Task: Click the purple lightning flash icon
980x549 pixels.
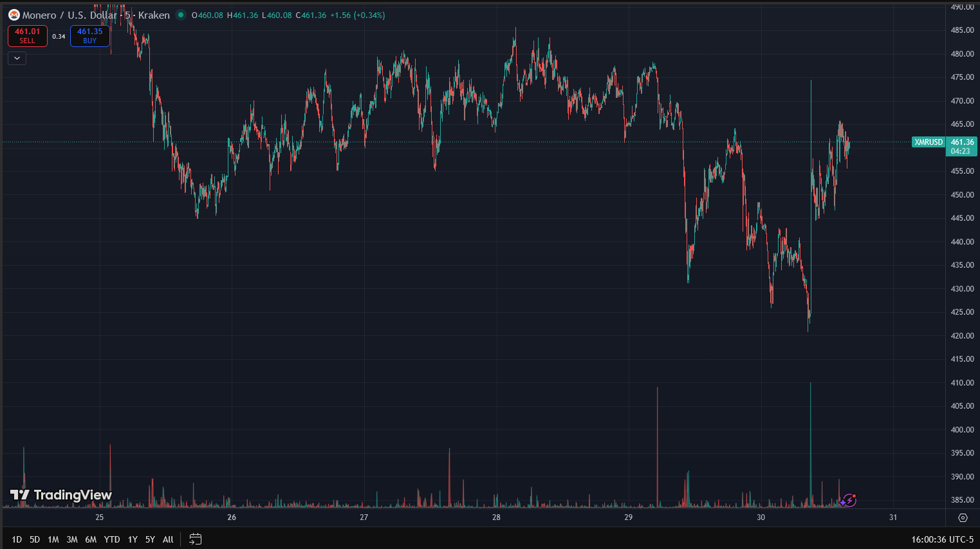Action: [x=849, y=500]
